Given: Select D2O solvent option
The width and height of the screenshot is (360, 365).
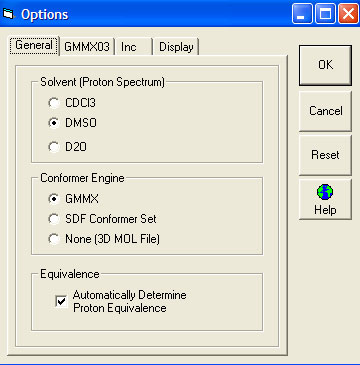Looking at the screenshot, I should 54,147.
